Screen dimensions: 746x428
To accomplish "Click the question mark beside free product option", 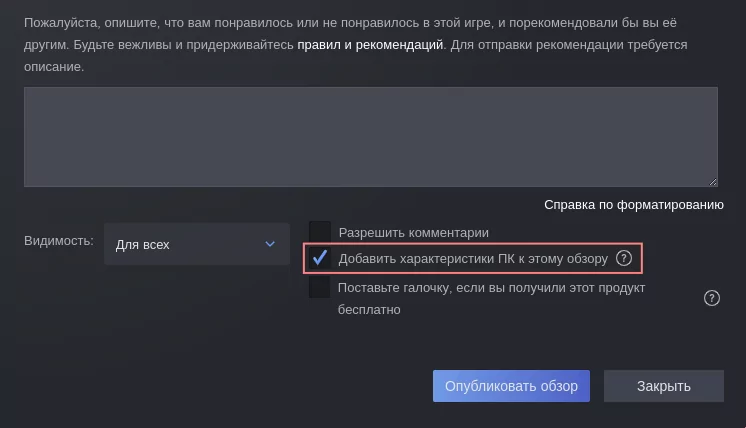I will point(712,298).
